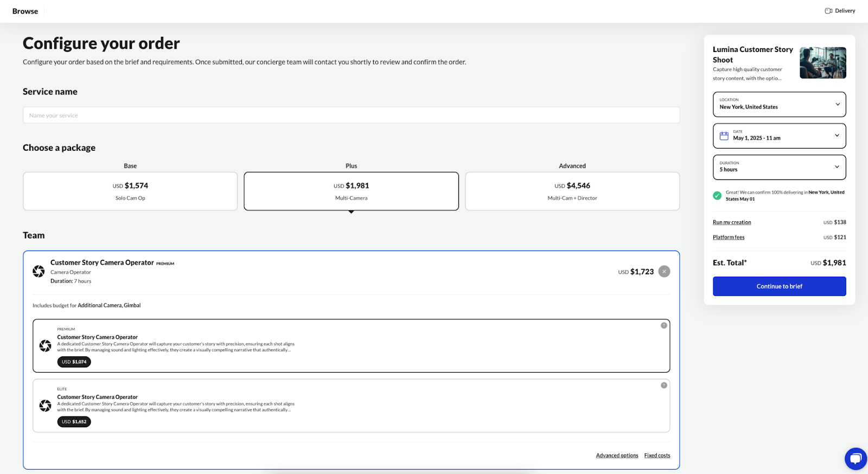
Task: Select the Advanced Multi-Cam + Director package
Action: coord(572,191)
